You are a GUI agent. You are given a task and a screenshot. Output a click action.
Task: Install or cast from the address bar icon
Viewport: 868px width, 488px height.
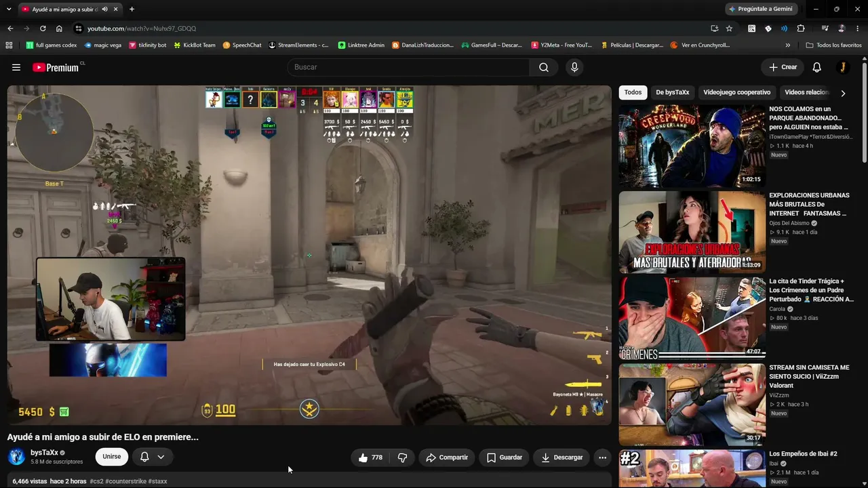click(x=714, y=28)
